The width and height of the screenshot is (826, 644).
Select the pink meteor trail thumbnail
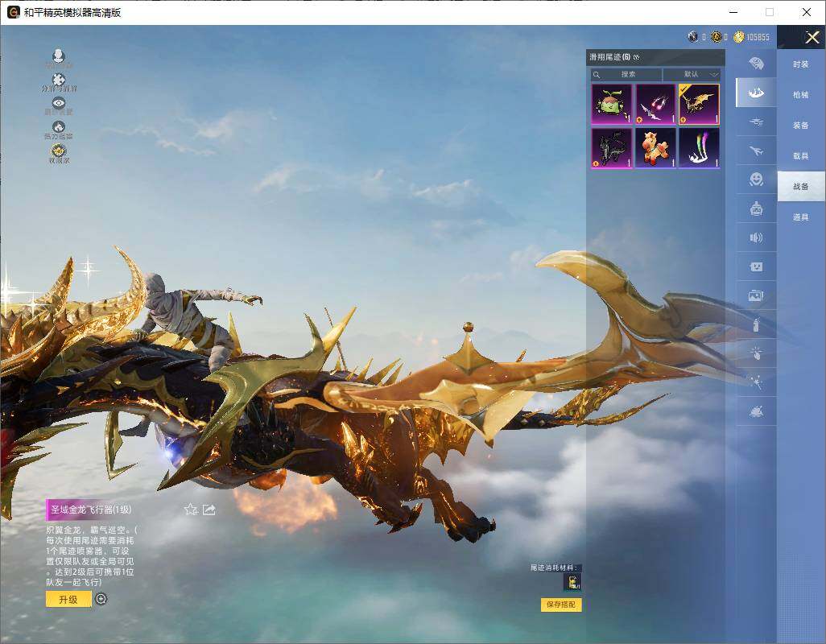[x=655, y=105]
